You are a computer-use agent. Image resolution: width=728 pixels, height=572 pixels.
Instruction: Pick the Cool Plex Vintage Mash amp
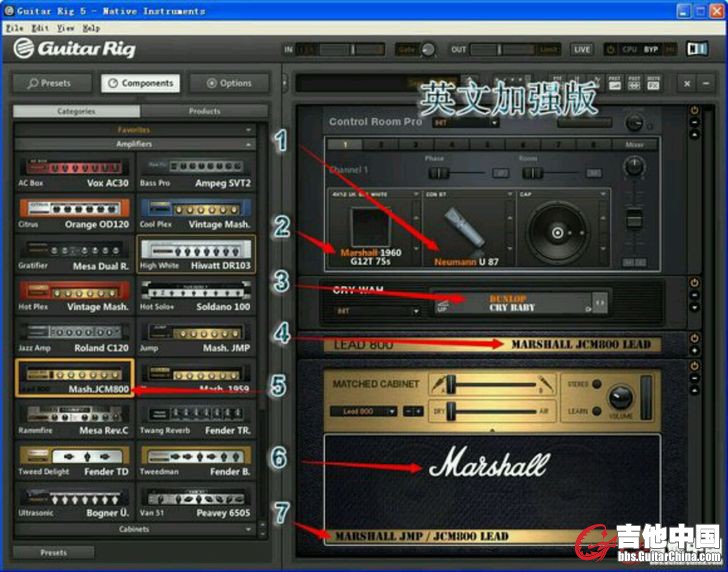[x=195, y=213]
